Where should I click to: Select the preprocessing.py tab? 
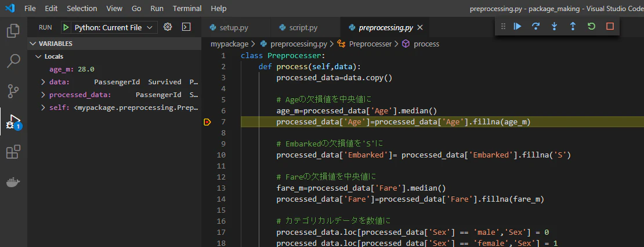[x=385, y=27]
